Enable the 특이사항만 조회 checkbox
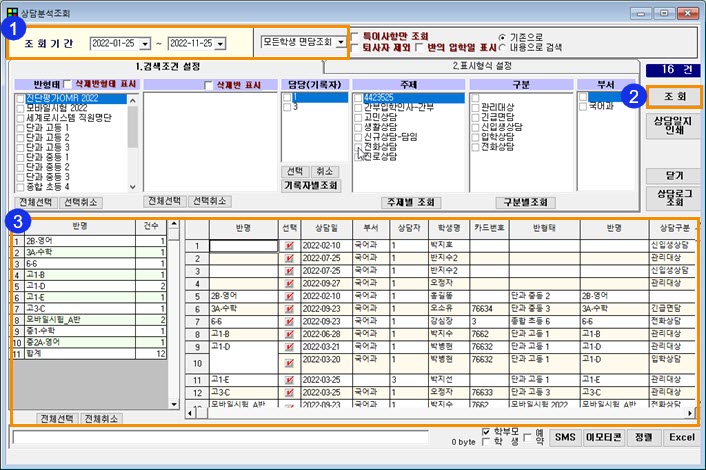The height and width of the screenshot is (470, 706). tap(355, 36)
